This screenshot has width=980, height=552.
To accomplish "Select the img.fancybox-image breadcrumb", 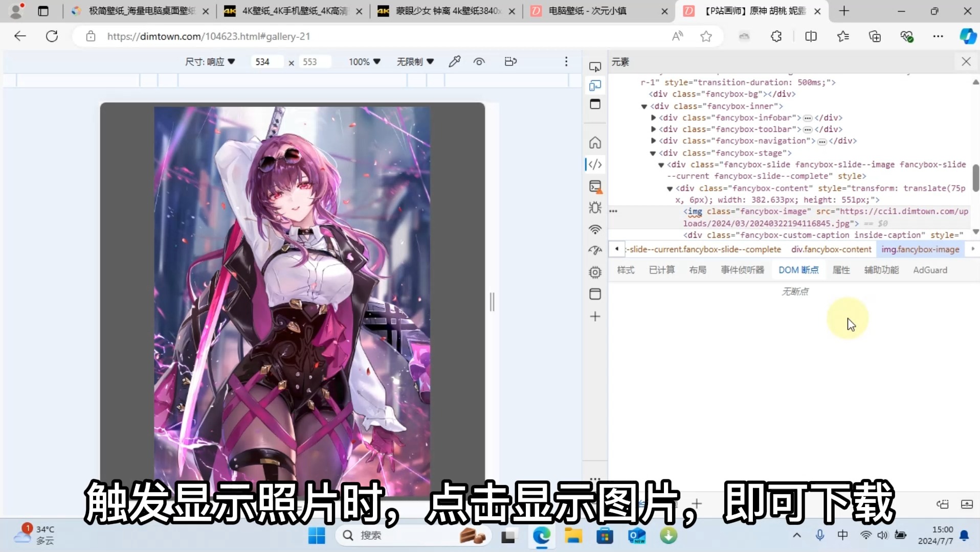I will (x=920, y=249).
